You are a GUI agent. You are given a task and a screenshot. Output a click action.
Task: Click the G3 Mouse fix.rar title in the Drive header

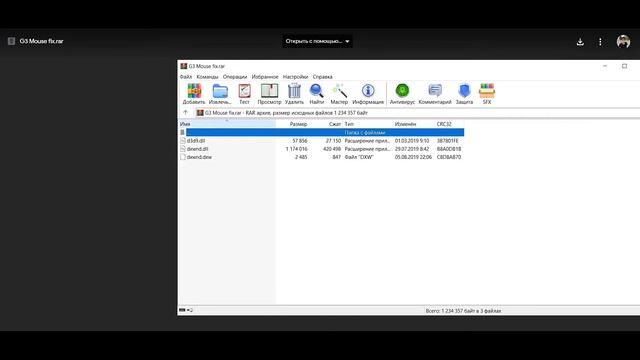(x=41, y=41)
